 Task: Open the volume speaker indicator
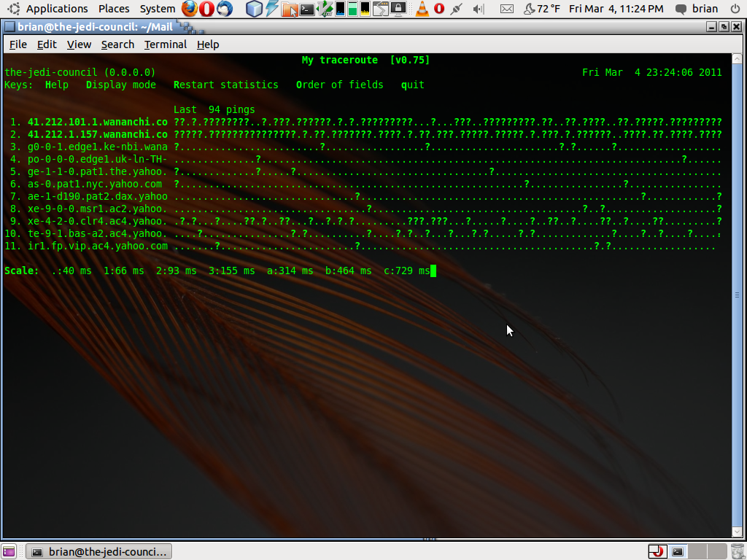click(479, 9)
